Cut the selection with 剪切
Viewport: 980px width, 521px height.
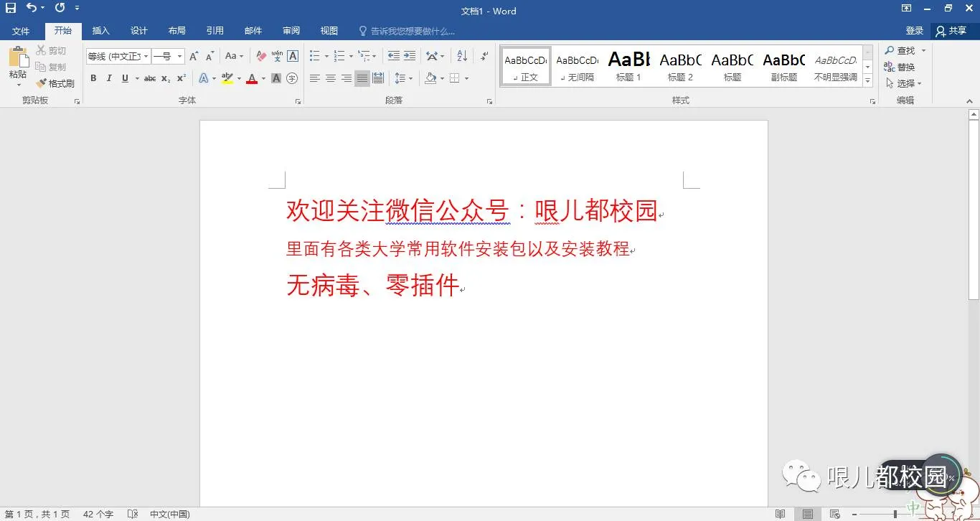click(52, 50)
